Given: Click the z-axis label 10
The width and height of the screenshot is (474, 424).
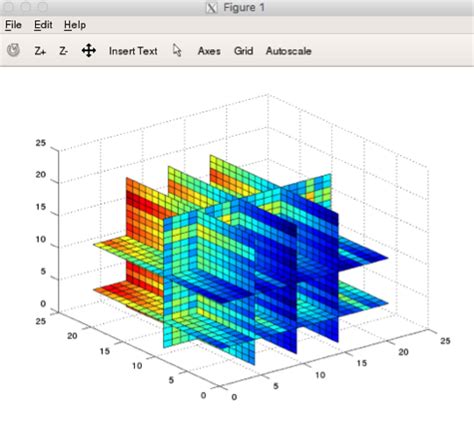Looking at the screenshot, I should click(x=41, y=239).
